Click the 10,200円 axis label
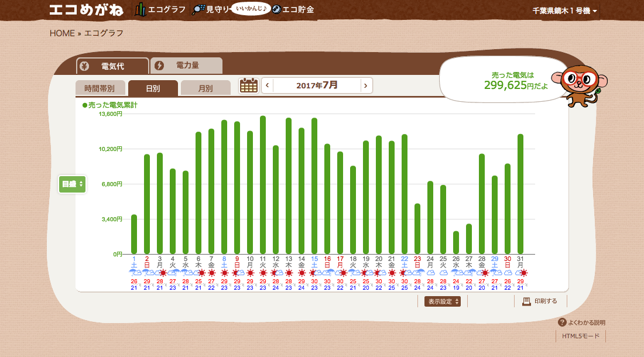 point(111,149)
